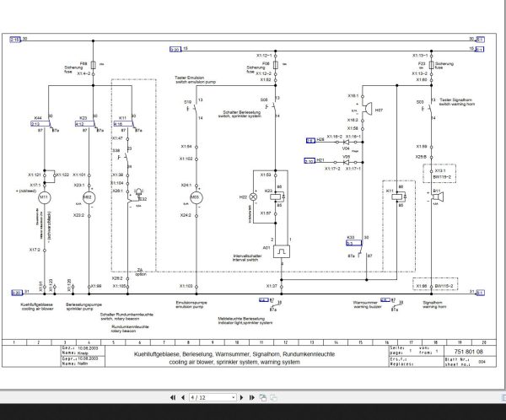Click the drawing number '751 801 08'
The height and width of the screenshot is (420, 506).
click(x=469, y=352)
